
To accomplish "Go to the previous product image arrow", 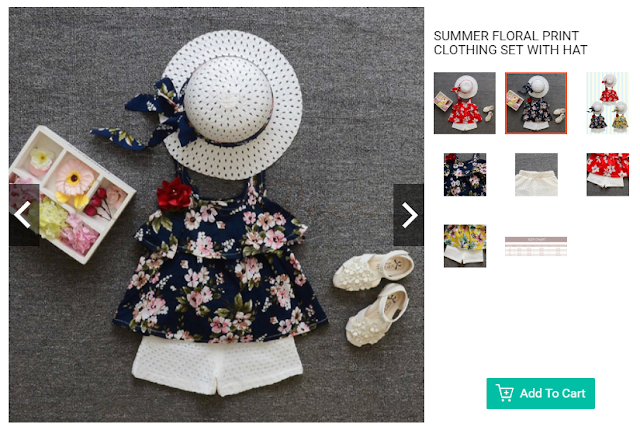I will (24, 215).
